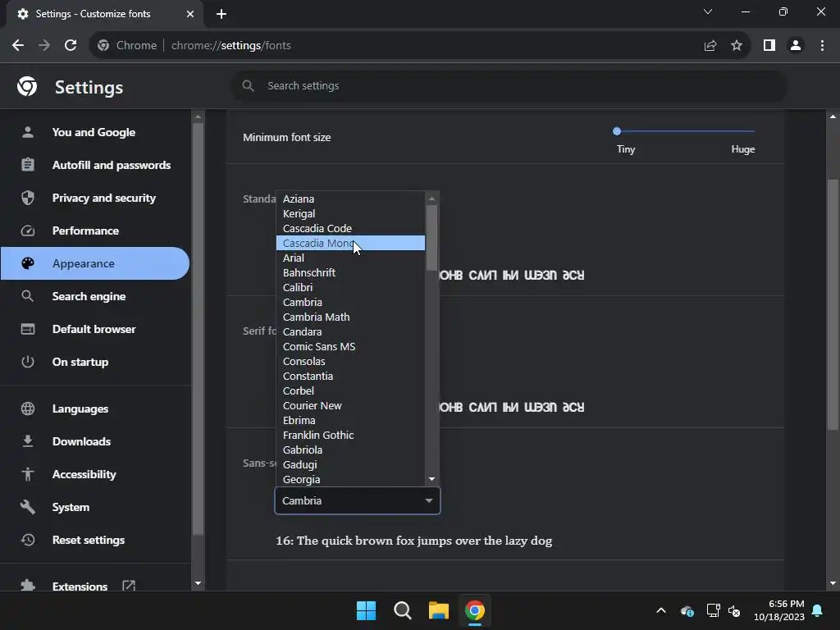Show hidden system tray icons

click(661, 610)
